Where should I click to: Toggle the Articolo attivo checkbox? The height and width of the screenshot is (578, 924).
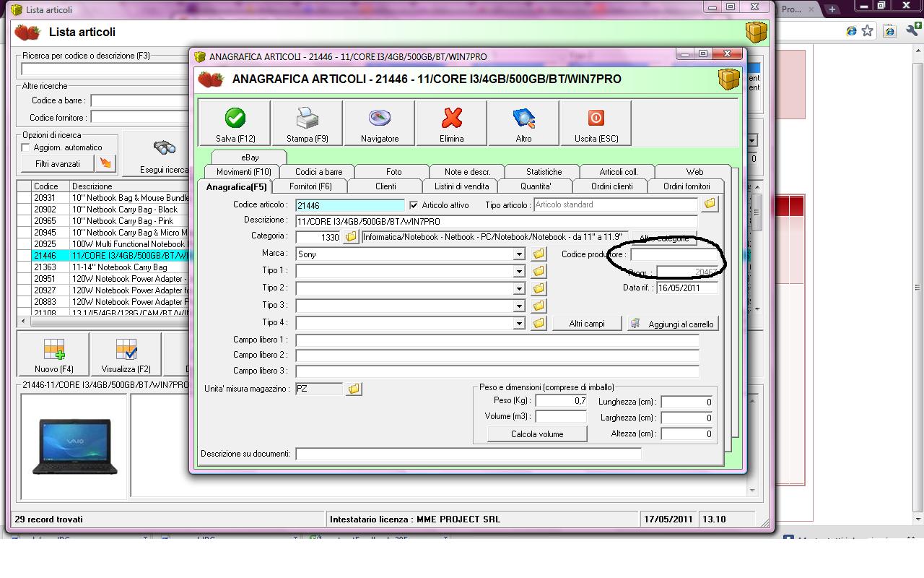(x=414, y=205)
